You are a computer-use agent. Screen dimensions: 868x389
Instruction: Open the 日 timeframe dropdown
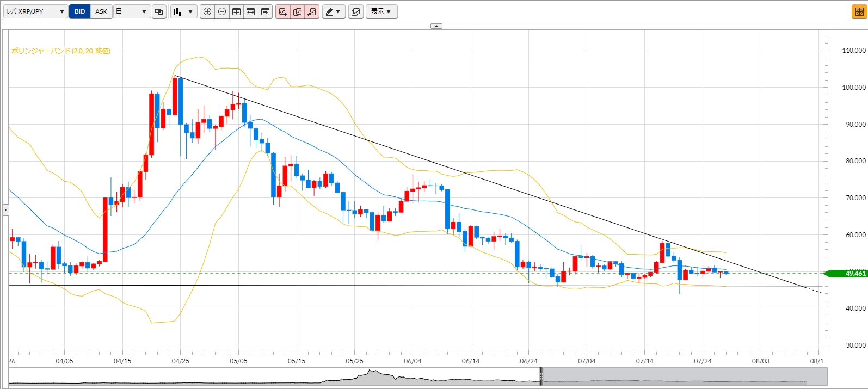[x=132, y=11]
